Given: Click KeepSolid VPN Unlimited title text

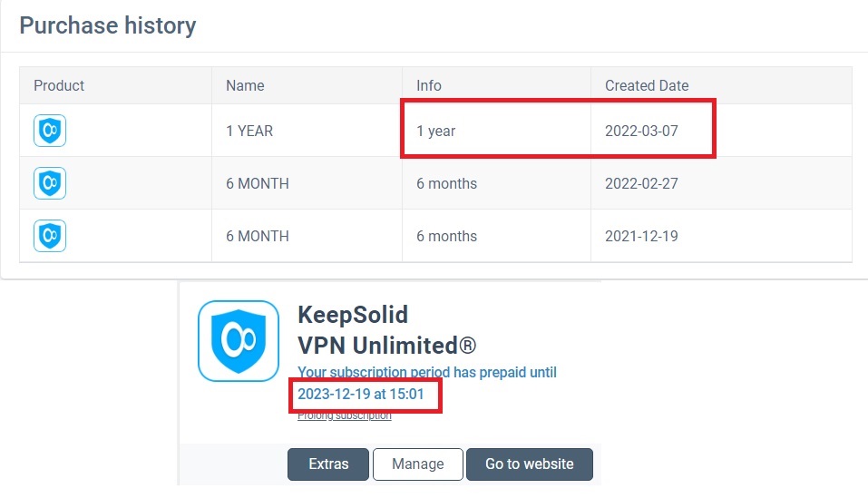Looking at the screenshot, I should pos(387,330).
